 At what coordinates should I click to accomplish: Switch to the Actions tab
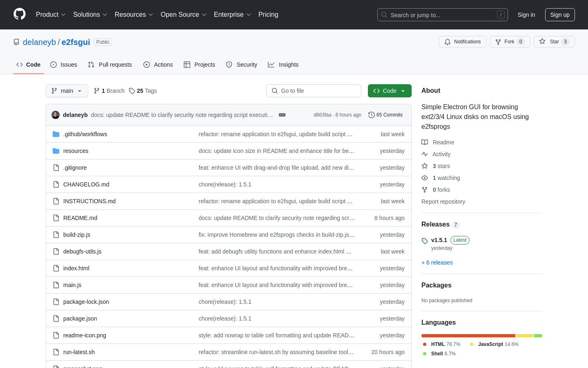(x=158, y=65)
